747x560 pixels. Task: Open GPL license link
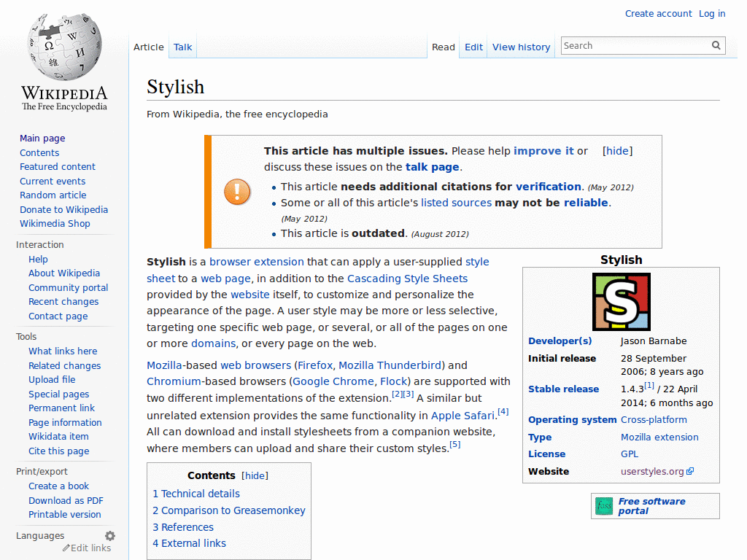[x=630, y=454]
